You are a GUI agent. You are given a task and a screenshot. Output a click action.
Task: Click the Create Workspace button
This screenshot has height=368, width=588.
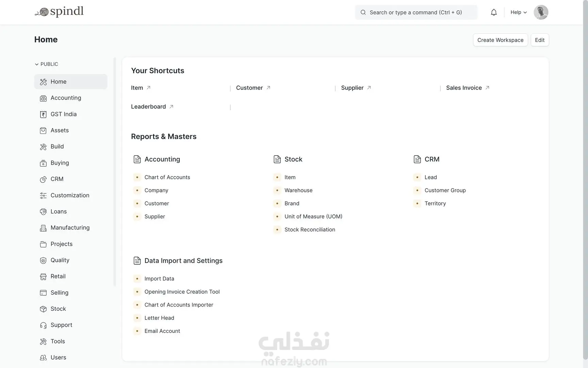tap(500, 40)
